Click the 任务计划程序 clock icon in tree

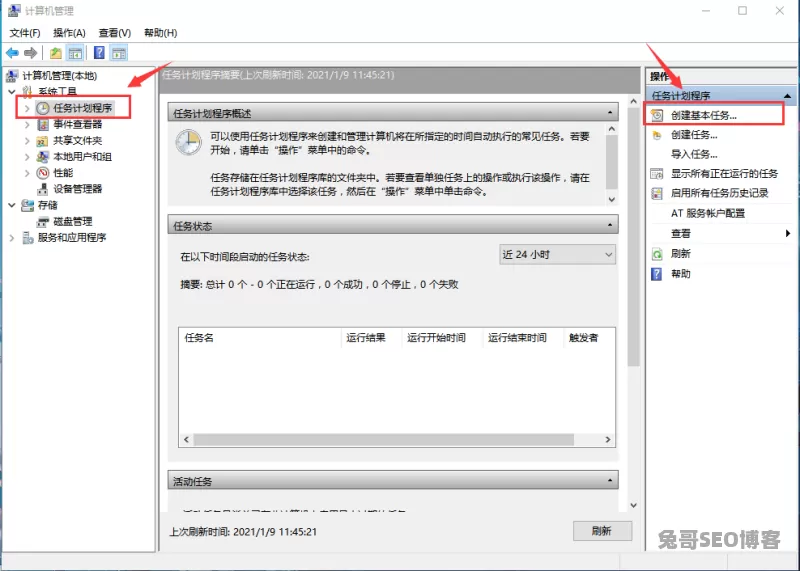pos(43,108)
